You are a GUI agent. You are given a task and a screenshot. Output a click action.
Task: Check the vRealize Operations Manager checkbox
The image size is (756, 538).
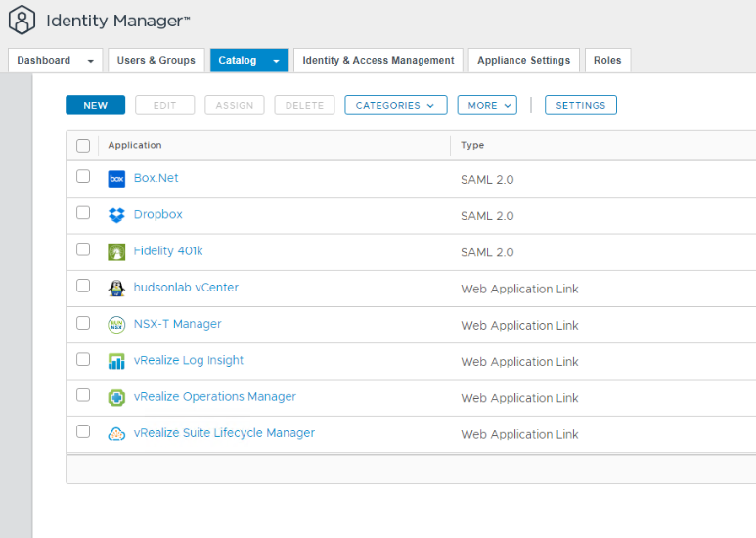[83, 395]
